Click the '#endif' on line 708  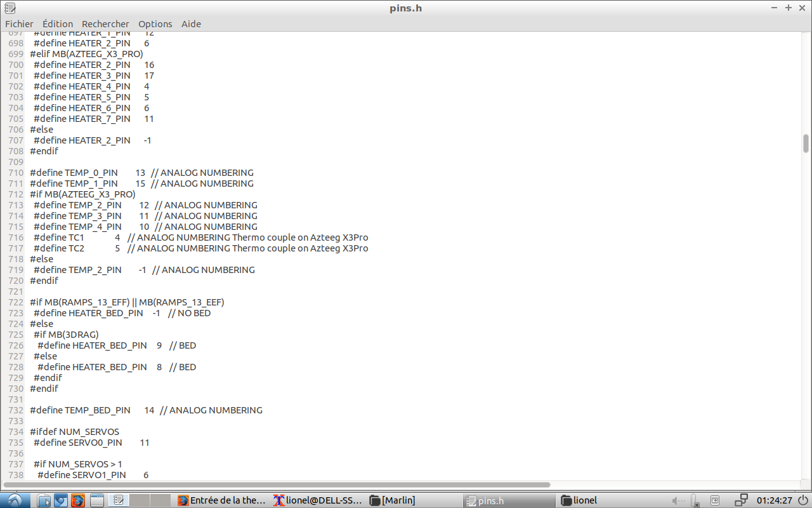pos(44,151)
